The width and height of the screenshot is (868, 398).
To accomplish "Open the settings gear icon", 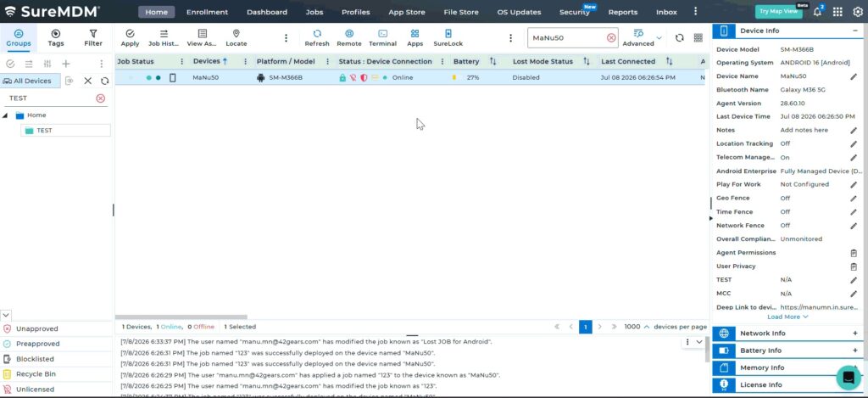I will pos(858,12).
